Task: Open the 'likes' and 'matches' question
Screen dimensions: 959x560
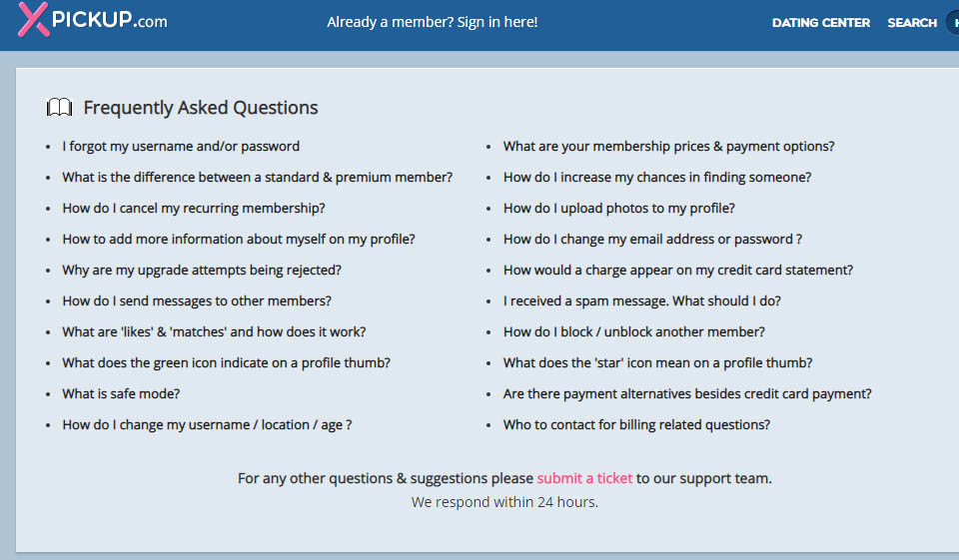Action: pyautogui.click(x=214, y=331)
